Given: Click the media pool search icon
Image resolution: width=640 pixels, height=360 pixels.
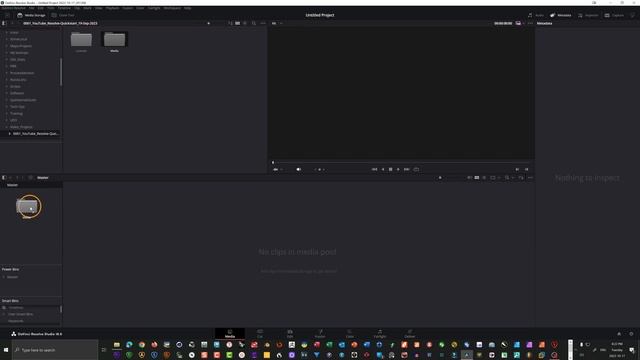Looking at the screenshot, I should coord(507,178).
